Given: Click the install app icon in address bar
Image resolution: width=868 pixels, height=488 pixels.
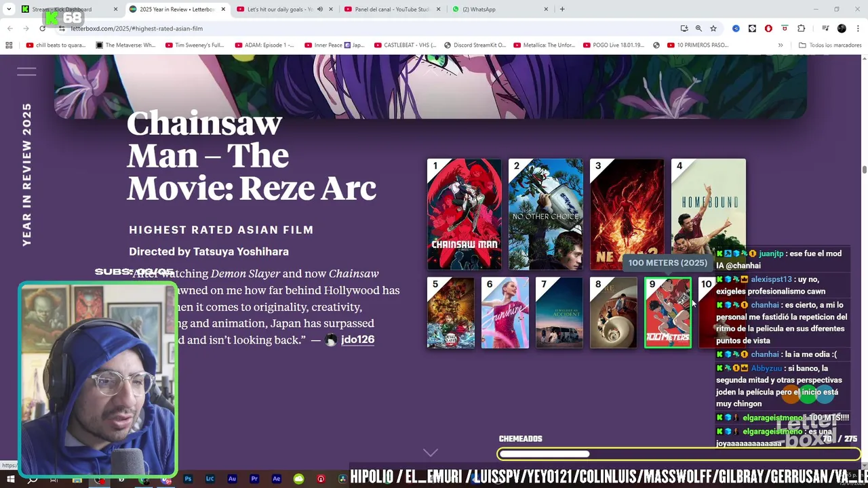Looking at the screenshot, I should pyautogui.click(x=684, y=28).
